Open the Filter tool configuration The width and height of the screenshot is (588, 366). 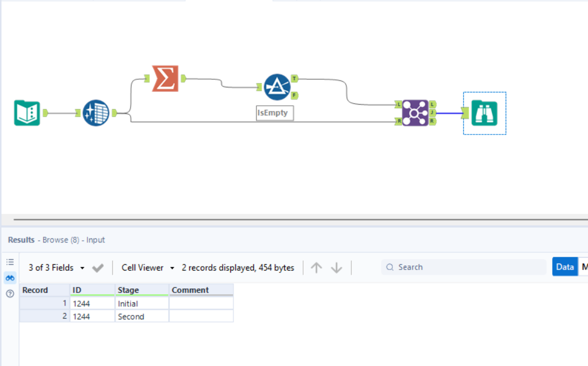point(278,86)
